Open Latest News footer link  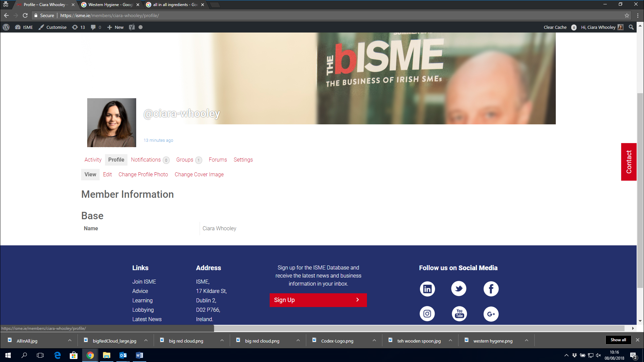tap(147, 319)
